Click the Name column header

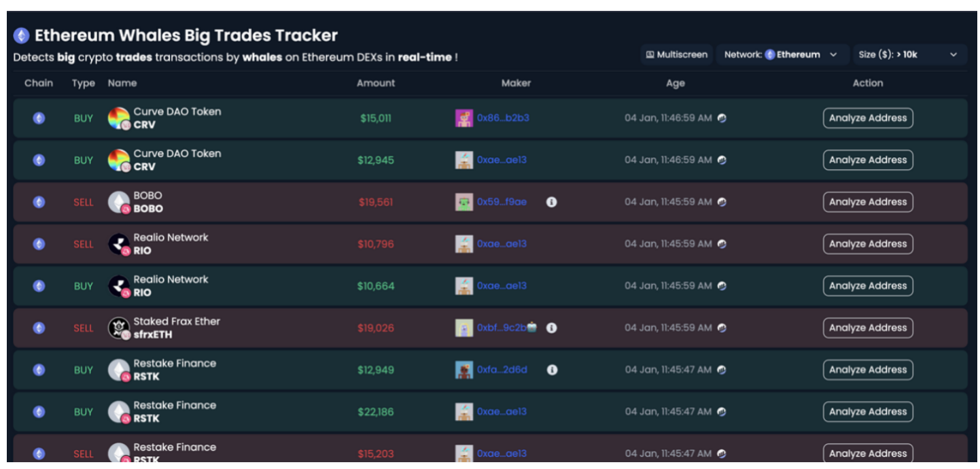(122, 83)
